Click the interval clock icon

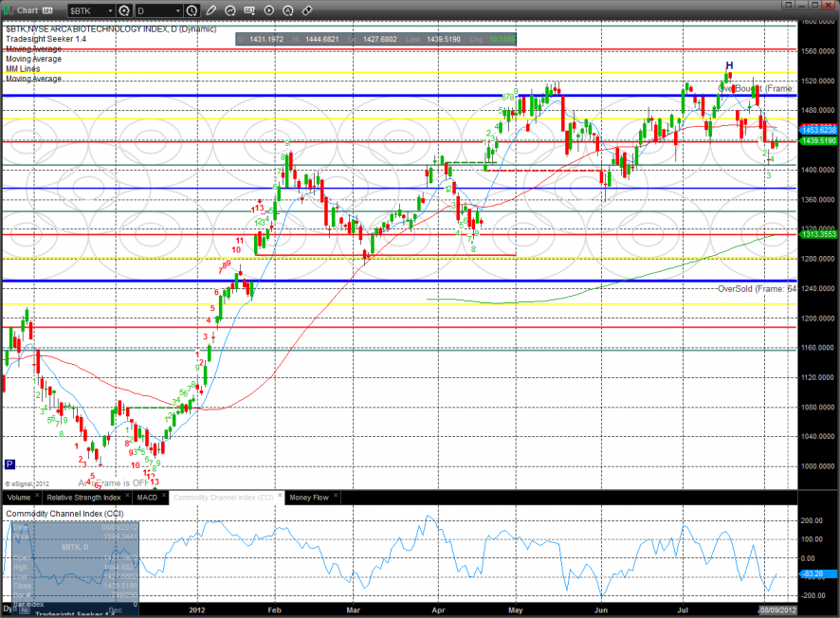coord(193,10)
